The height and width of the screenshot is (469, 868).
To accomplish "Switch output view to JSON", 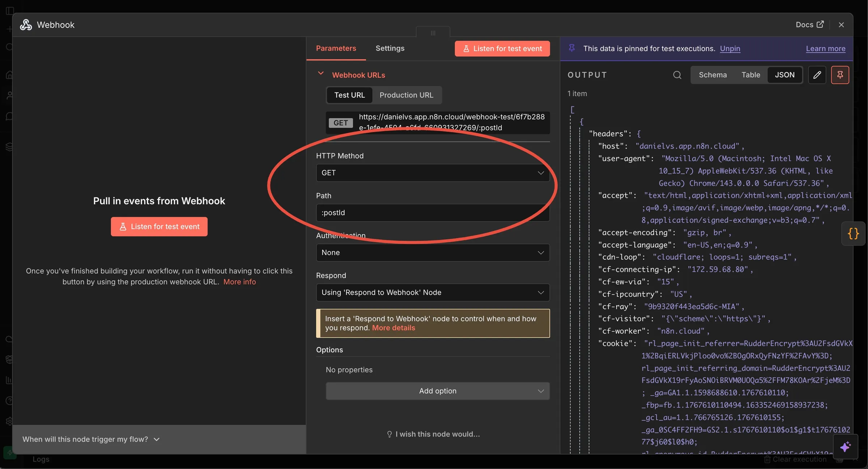I will pos(784,75).
